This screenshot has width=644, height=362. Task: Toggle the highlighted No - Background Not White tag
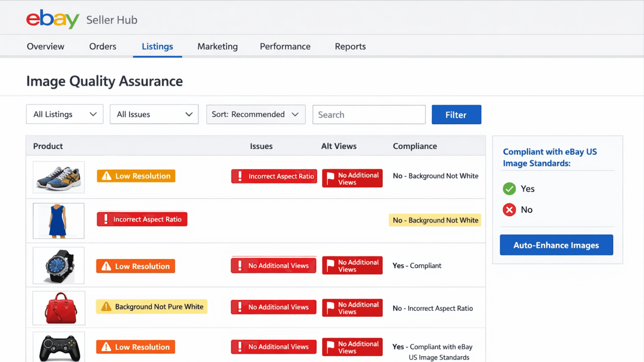[x=435, y=220]
